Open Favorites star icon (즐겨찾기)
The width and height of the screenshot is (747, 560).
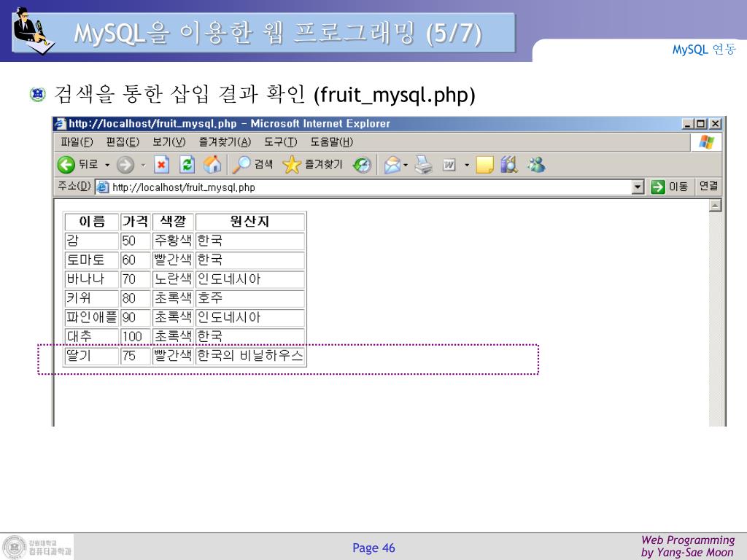pos(292,165)
